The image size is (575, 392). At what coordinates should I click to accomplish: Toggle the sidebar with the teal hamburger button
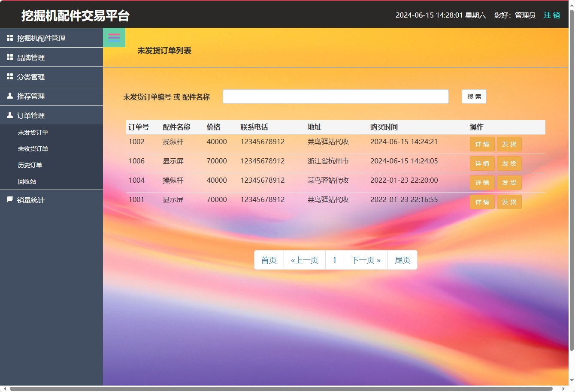tap(114, 37)
